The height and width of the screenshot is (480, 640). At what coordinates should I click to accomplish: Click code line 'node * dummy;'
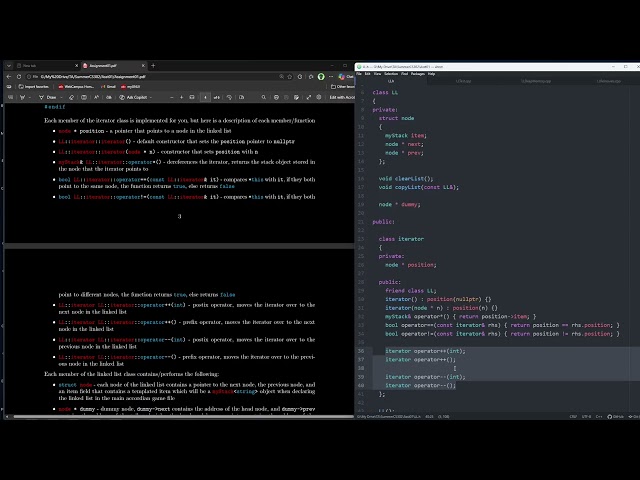point(399,204)
